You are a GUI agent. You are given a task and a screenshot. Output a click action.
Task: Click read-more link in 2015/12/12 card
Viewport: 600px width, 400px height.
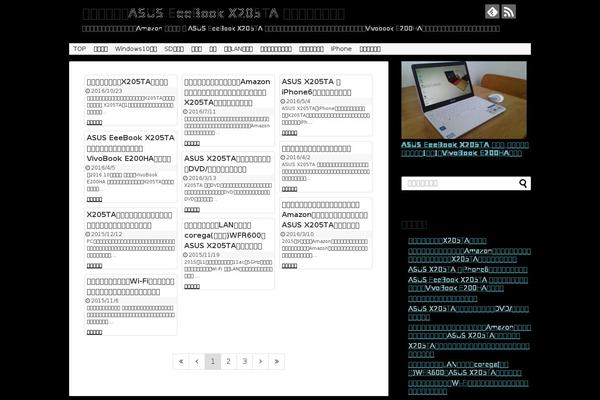click(94, 266)
